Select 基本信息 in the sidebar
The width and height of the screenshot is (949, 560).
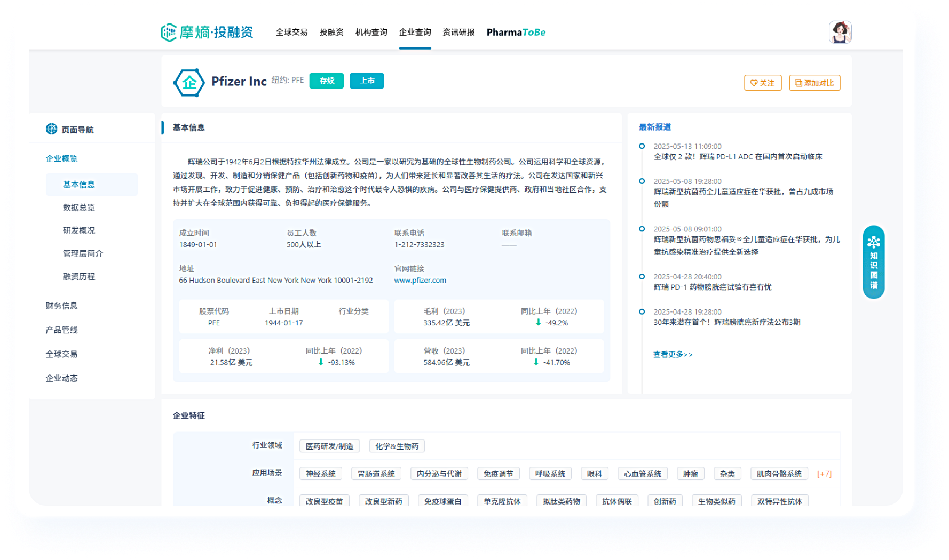tap(91, 185)
